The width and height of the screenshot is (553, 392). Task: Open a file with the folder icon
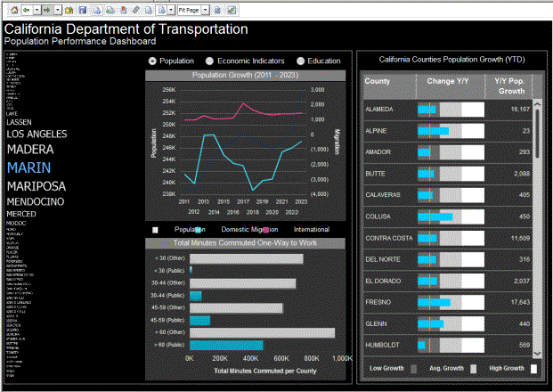[69, 9]
